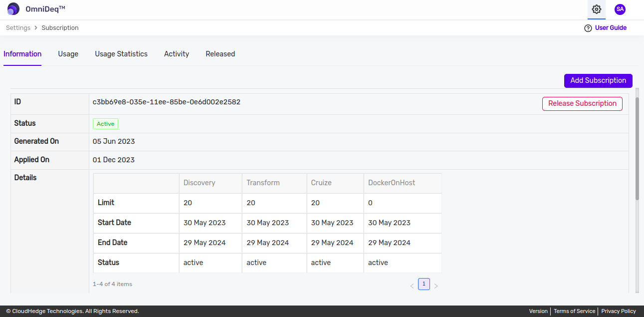644x317 pixels.
Task: Select the Information tab
Action: (x=22, y=54)
